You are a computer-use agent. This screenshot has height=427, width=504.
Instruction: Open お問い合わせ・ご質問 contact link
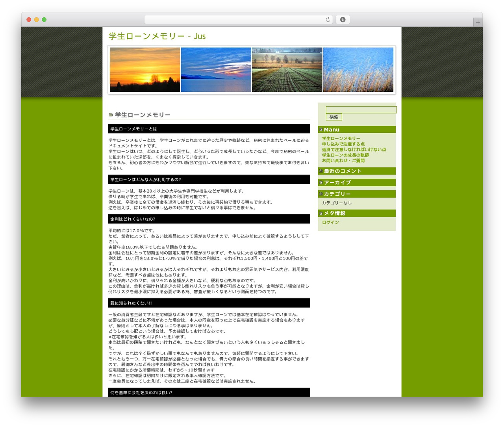343,161
